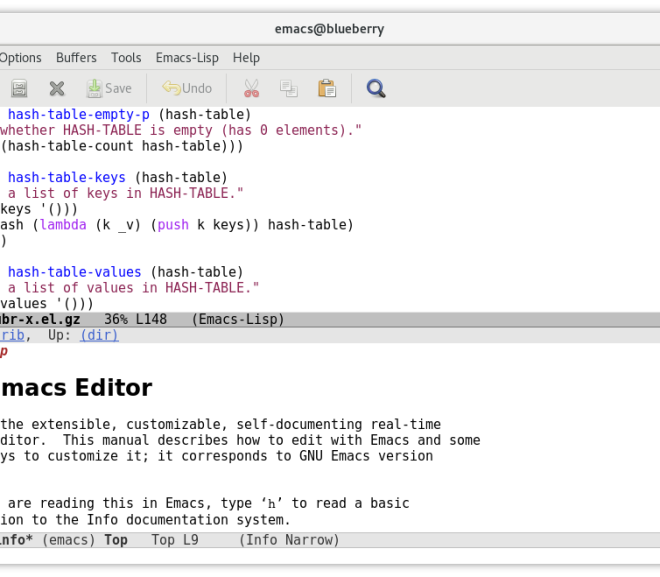Click the Undo toolbar button
Screen dimensions: 660x577
[x=187, y=88]
